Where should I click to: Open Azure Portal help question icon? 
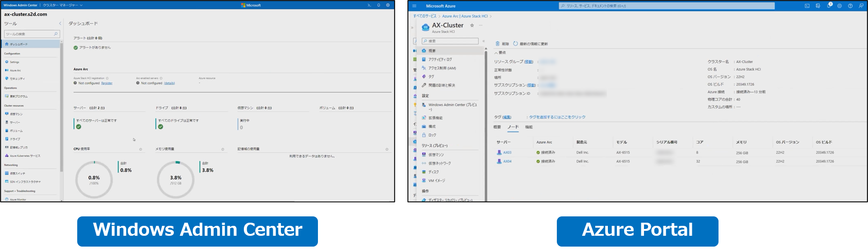[850, 6]
